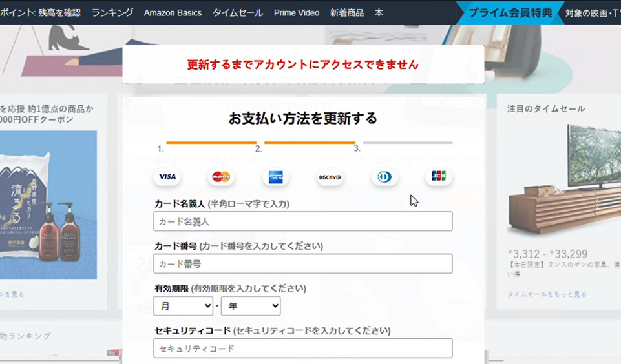Click the VISA card icon
This screenshot has height=364, width=621.
[167, 177]
